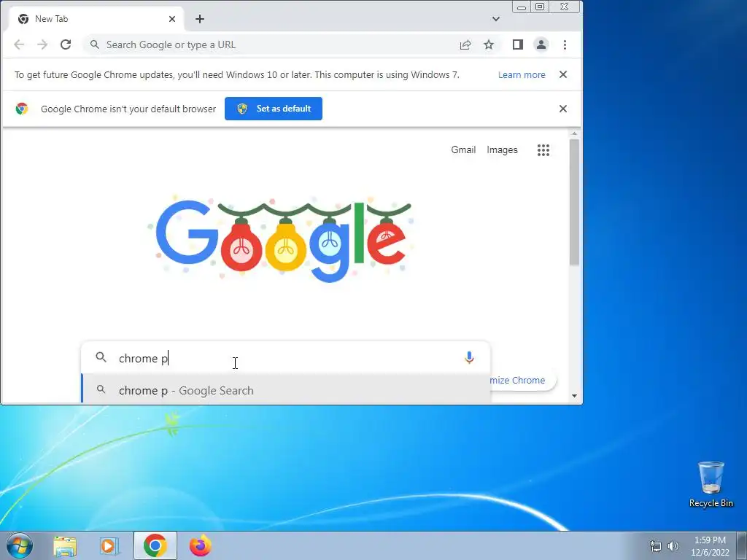Open Chrome's three-dot menu
The width and height of the screenshot is (747, 560).
[x=565, y=44]
